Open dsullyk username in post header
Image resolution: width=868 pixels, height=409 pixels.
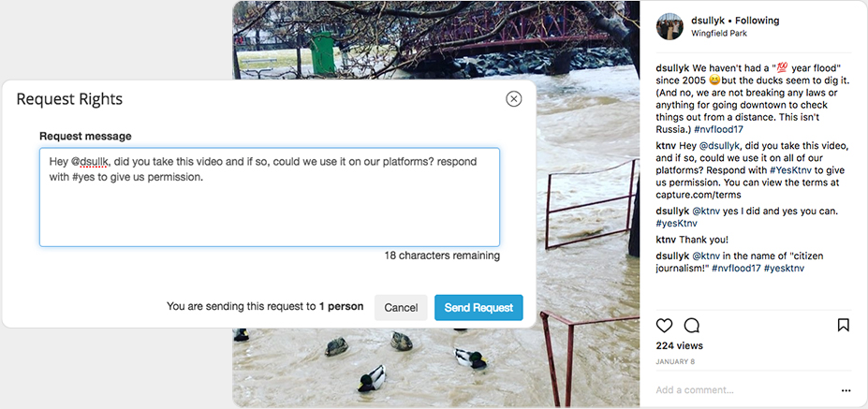708,21
